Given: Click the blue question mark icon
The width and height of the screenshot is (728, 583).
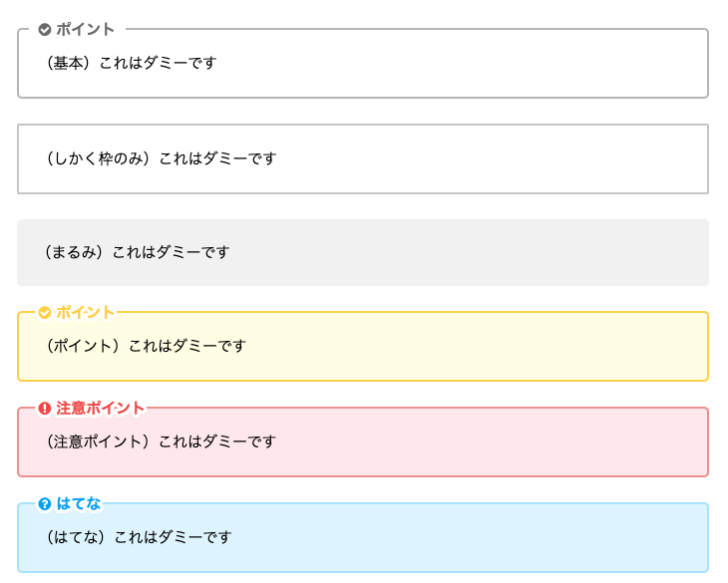Looking at the screenshot, I should [x=45, y=504].
